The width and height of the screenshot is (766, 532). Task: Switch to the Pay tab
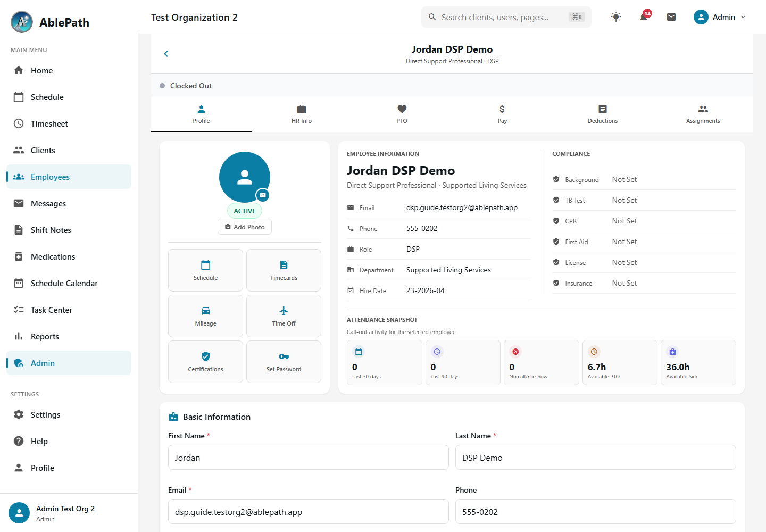click(x=502, y=114)
